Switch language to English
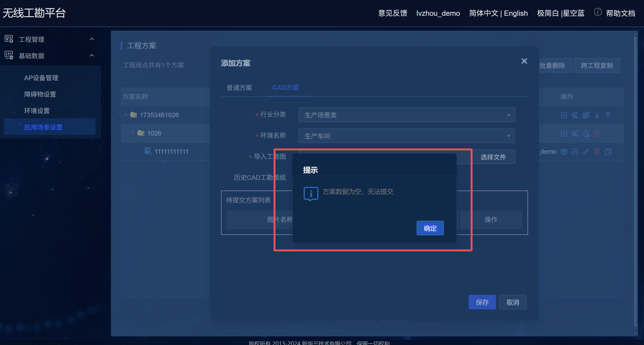 (515, 13)
